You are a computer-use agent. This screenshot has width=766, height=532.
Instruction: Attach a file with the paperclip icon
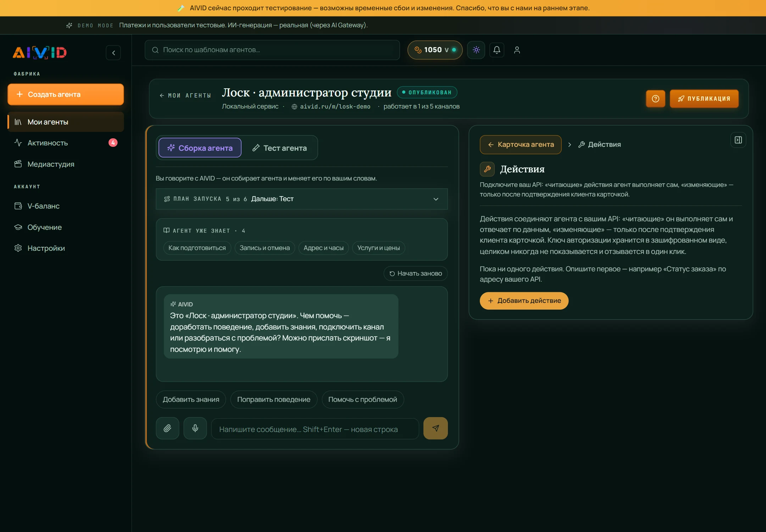(167, 428)
